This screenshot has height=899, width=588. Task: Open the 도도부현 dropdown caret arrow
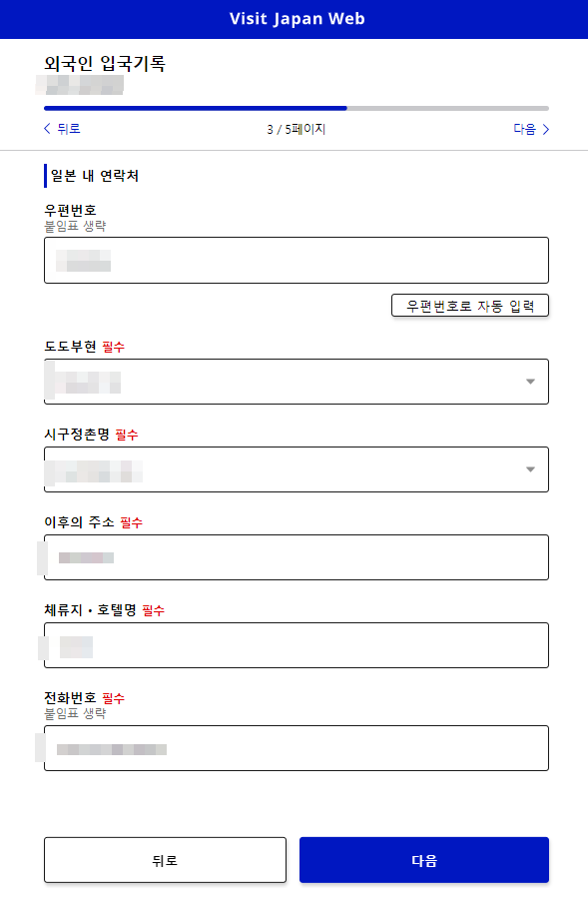tap(531, 382)
